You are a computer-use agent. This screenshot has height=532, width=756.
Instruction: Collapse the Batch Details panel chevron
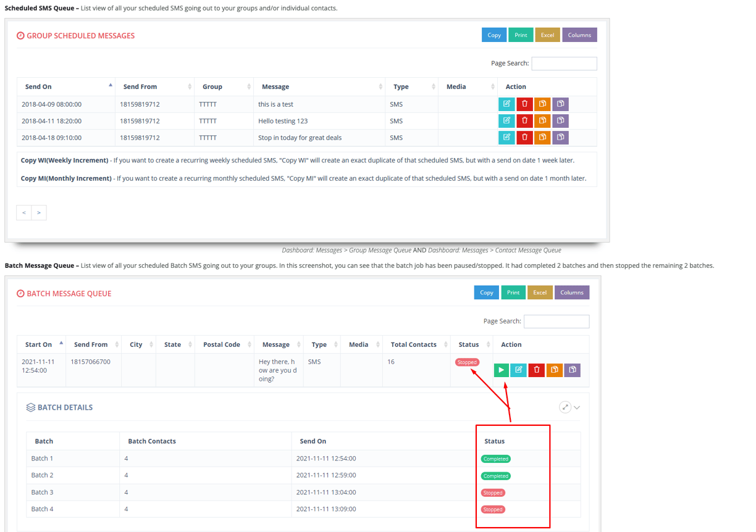(x=577, y=407)
